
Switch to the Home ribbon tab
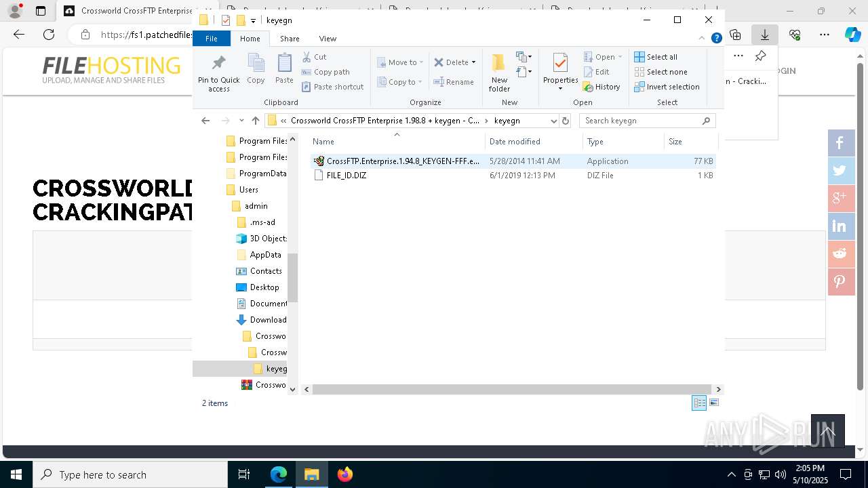pyautogui.click(x=250, y=39)
